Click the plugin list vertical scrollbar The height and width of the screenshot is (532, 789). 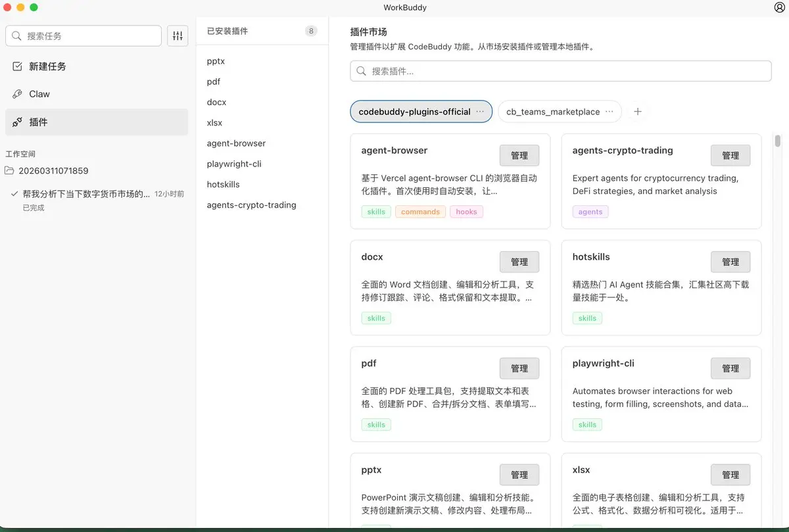[778, 141]
